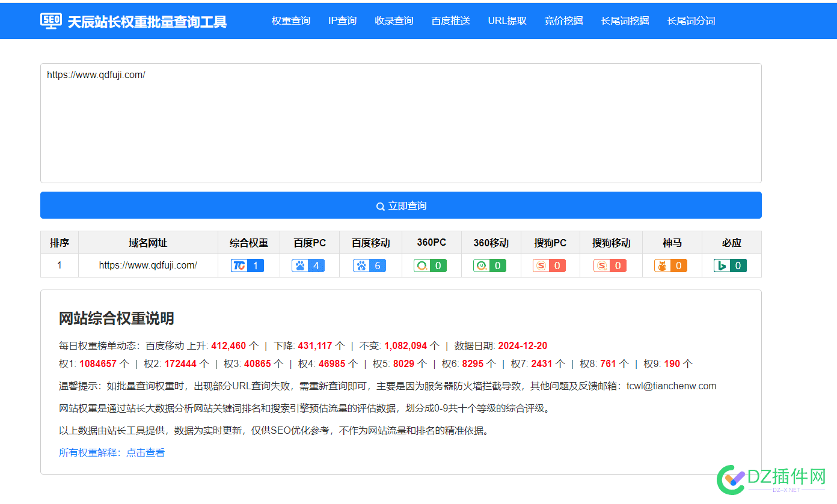Click the 权5 count 8029
Image resolution: width=837 pixels, height=504 pixels.
coord(404,363)
